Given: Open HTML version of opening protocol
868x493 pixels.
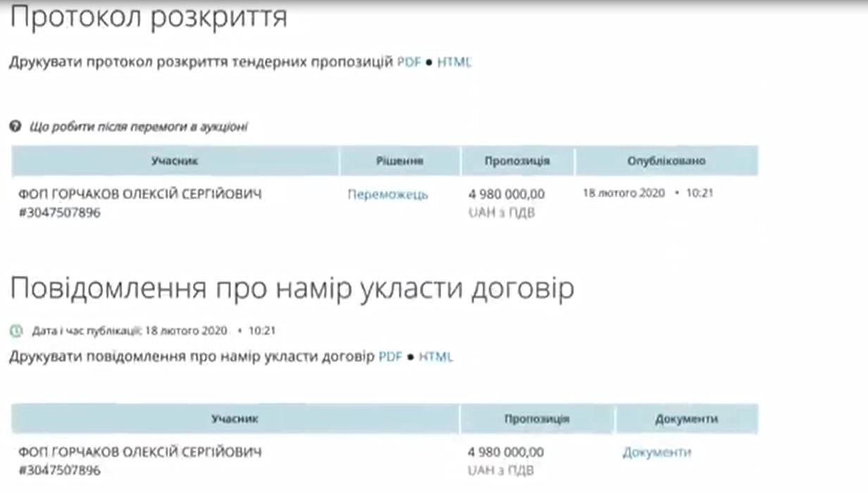Looking at the screenshot, I should 454,62.
